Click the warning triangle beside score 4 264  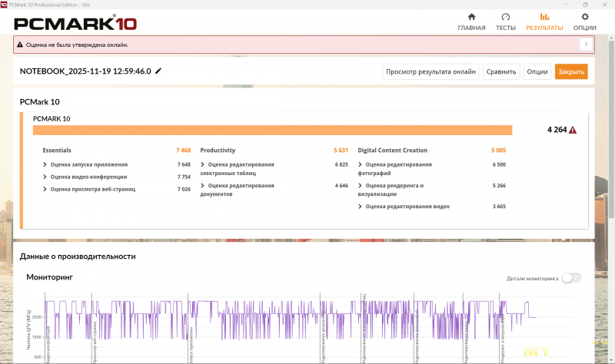click(x=573, y=131)
